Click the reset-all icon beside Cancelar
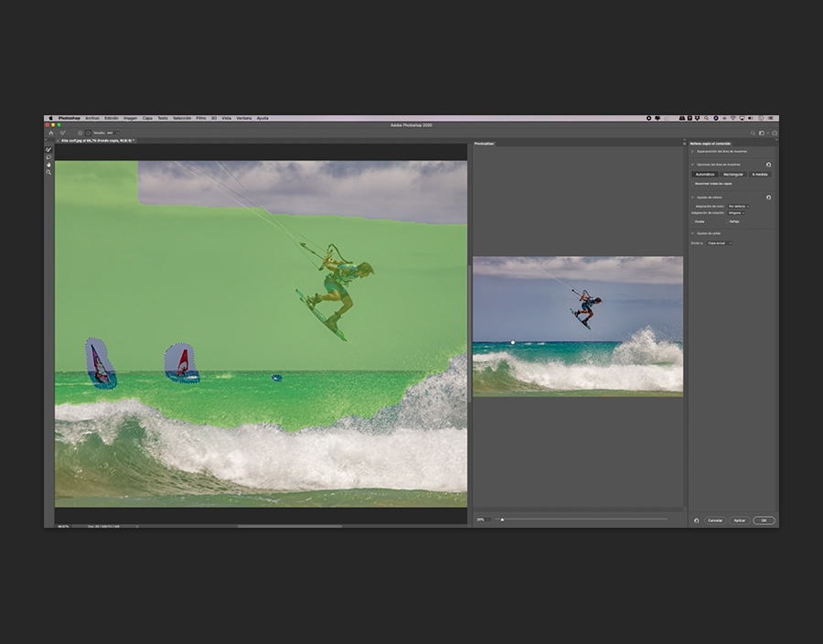823x644 pixels. coord(697,521)
